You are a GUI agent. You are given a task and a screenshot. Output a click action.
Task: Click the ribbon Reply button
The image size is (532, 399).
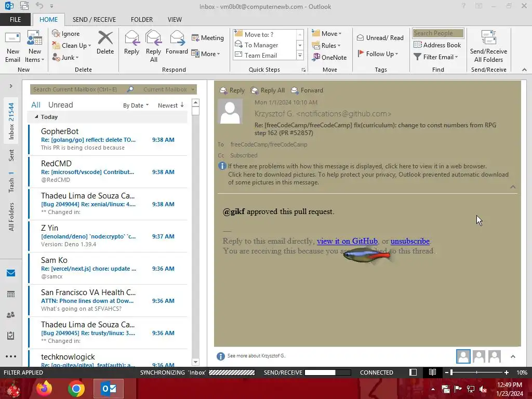click(x=131, y=43)
